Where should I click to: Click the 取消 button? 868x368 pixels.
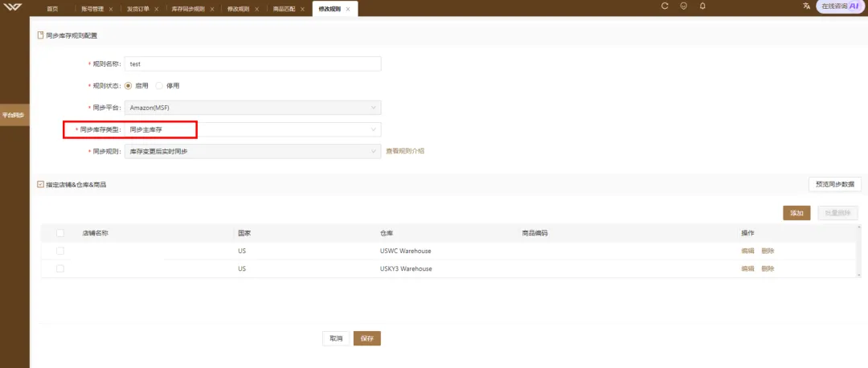coord(336,338)
